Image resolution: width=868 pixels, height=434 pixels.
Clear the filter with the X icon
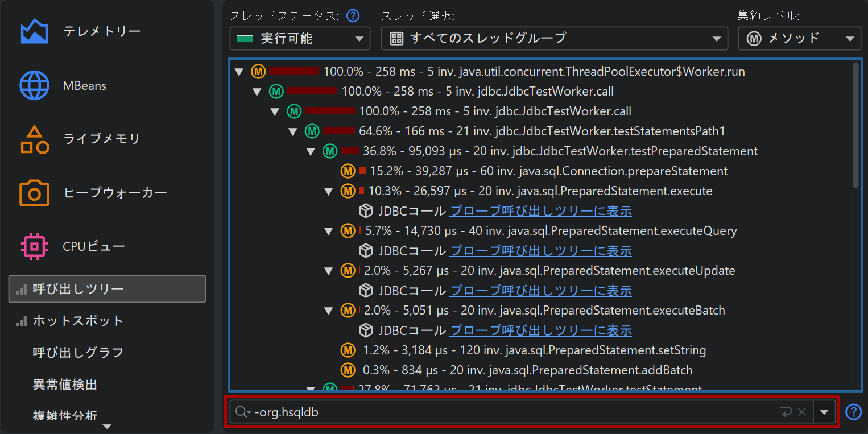pyautogui.click(x=802, y=412)
